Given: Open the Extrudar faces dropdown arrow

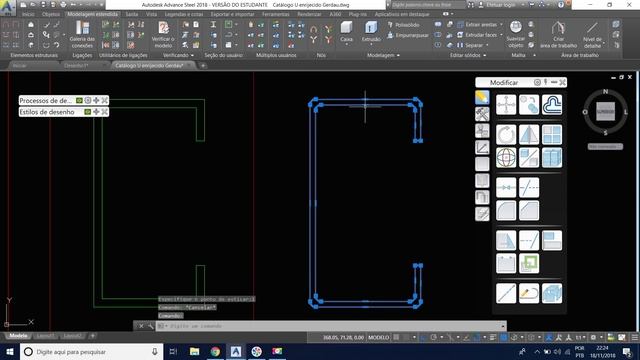Looking at the screenshot, I should point(501,35).
